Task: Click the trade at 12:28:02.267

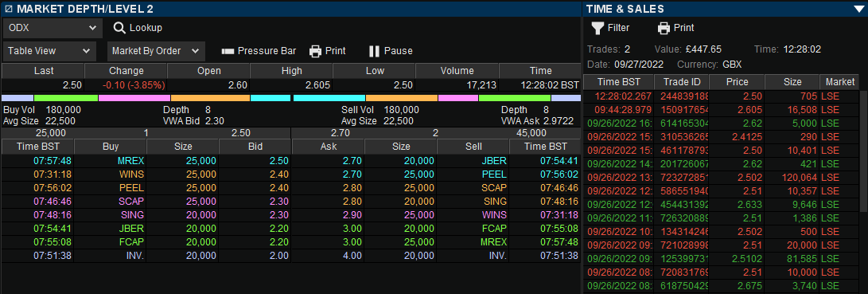Action: coord(720,96)
